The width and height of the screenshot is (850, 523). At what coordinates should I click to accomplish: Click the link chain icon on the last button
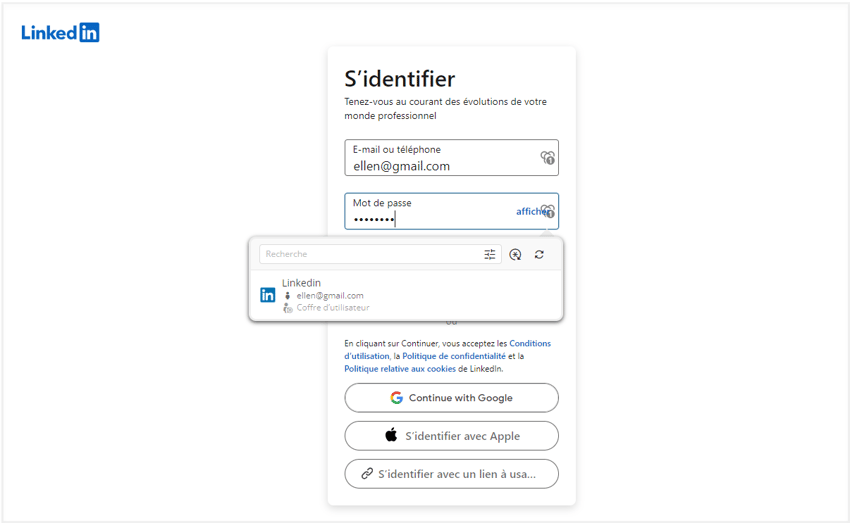[x=367, y=474]
